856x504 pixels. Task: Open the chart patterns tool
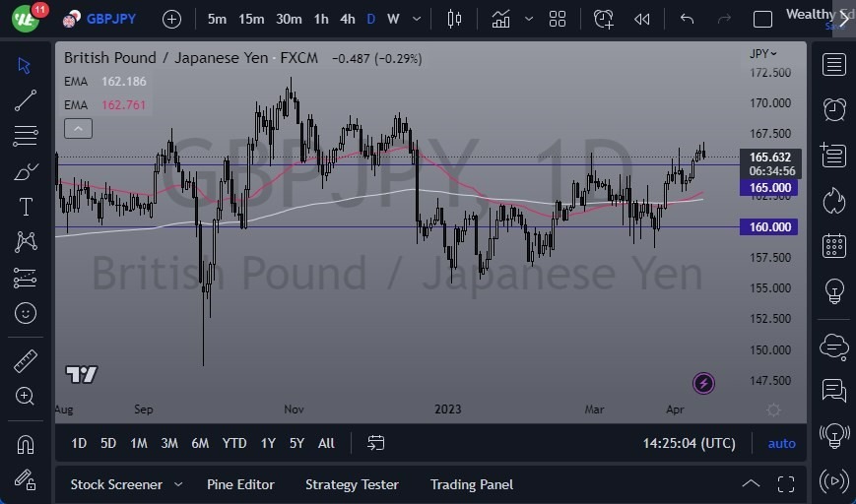click(25, 241)
